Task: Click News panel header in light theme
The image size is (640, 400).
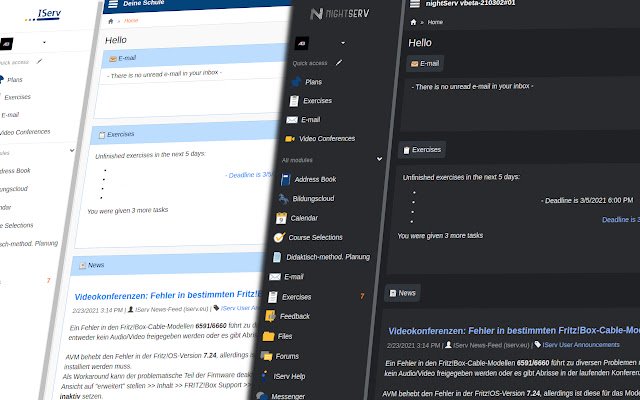Action: point(167,264)
